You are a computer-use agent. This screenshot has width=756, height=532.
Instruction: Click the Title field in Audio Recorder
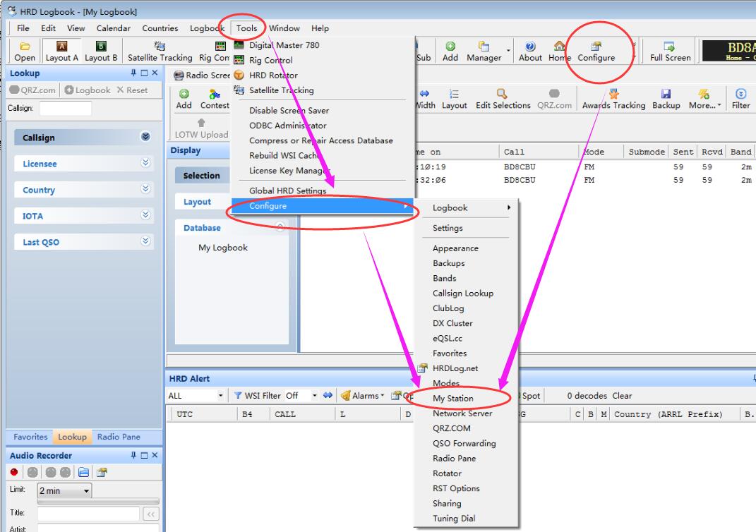click(x=88, y=514)
